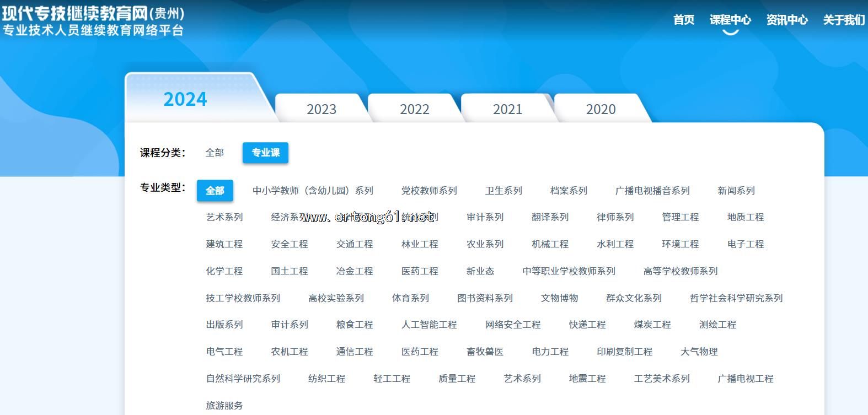Open the 首页 home page
The height and width of the screenshot is (415, 868).
683,20
